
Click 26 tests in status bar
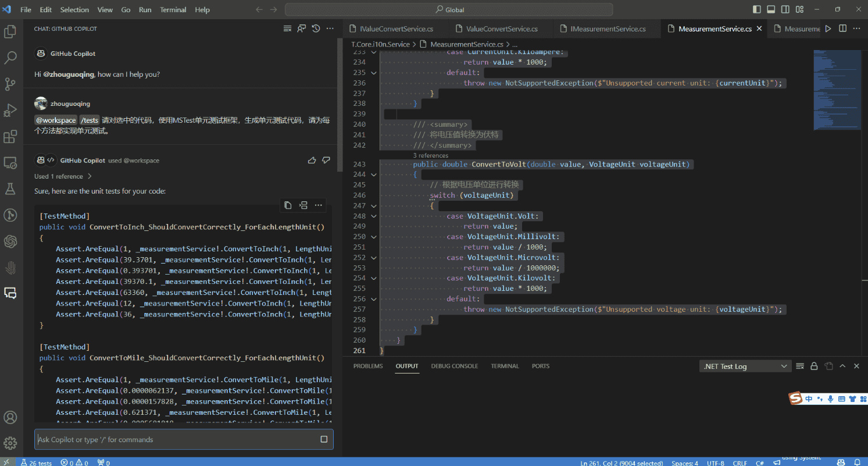tap(36, 463)
